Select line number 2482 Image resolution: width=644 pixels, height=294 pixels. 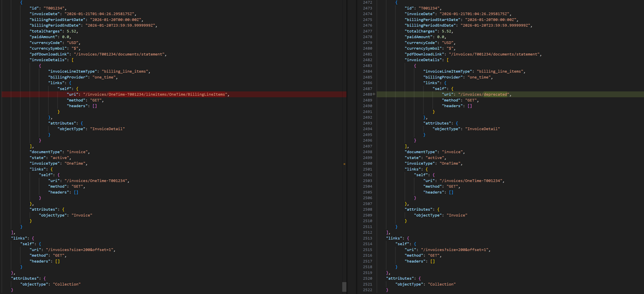pos(368,60)
